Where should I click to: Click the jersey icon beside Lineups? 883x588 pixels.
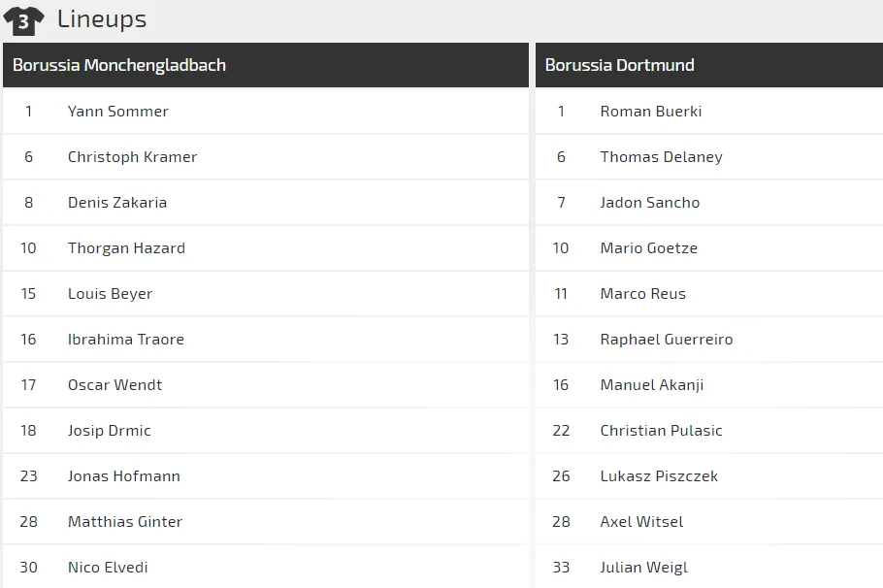(x=23, y=19)
